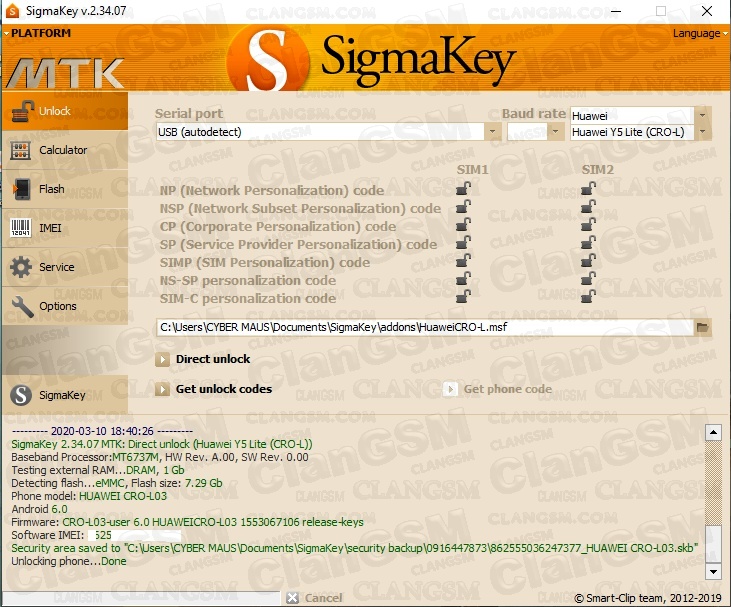Go to the Service tab
Image resolution: width=731 pixels, height=607 pixels.
(65, 267)
